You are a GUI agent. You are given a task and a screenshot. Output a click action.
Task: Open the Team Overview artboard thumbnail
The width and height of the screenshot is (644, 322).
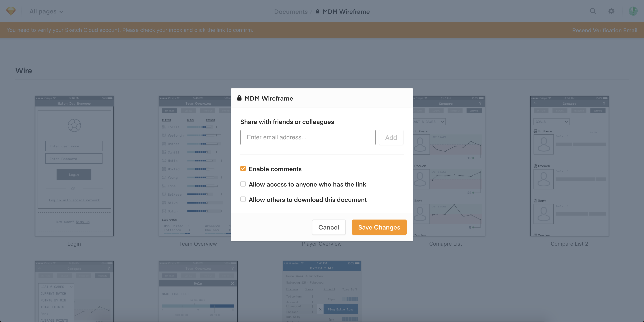click(x=195, y=166)
